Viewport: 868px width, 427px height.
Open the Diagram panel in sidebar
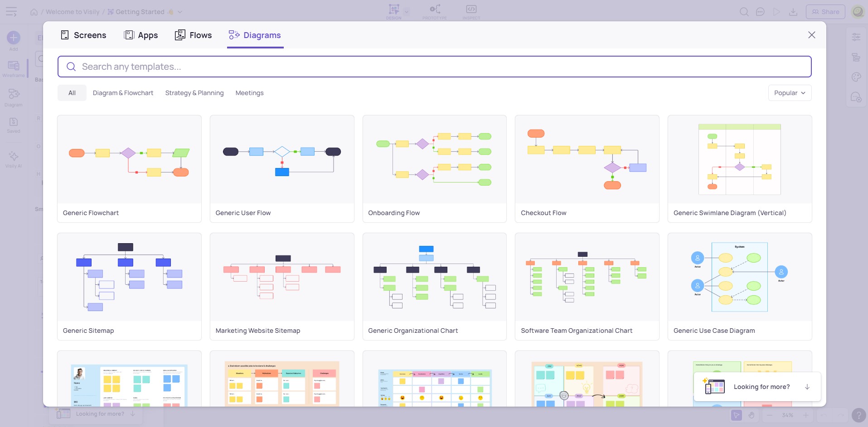pyautogui.click(x=14, y=97)
